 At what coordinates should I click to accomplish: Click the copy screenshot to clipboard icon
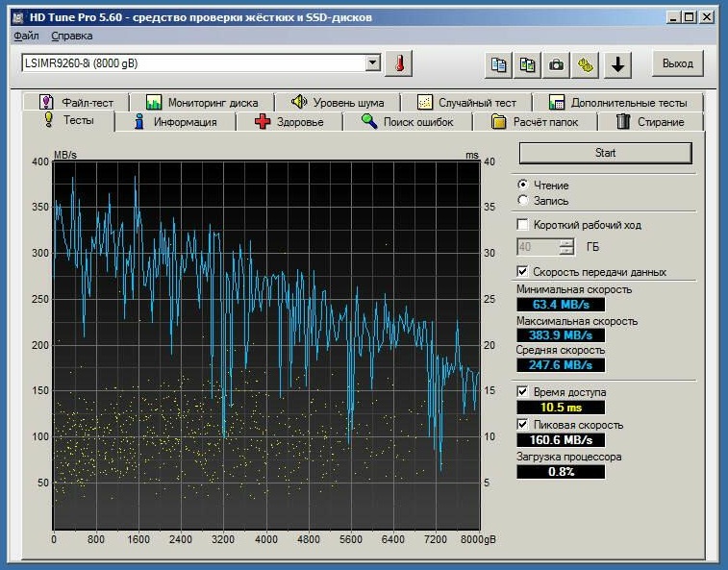pyautogui.click(x=527, y=64)
